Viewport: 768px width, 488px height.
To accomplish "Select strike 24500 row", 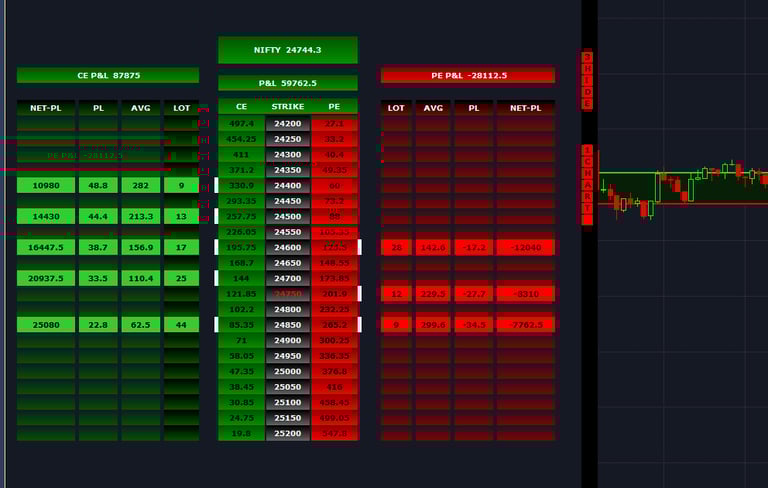I will [x=288, y=217].
